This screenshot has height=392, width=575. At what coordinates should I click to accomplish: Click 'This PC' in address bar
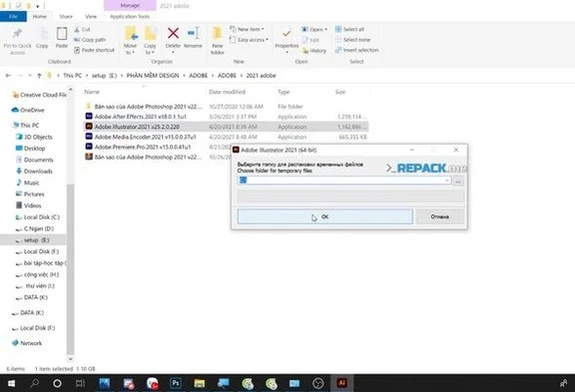tap(72, 76)
